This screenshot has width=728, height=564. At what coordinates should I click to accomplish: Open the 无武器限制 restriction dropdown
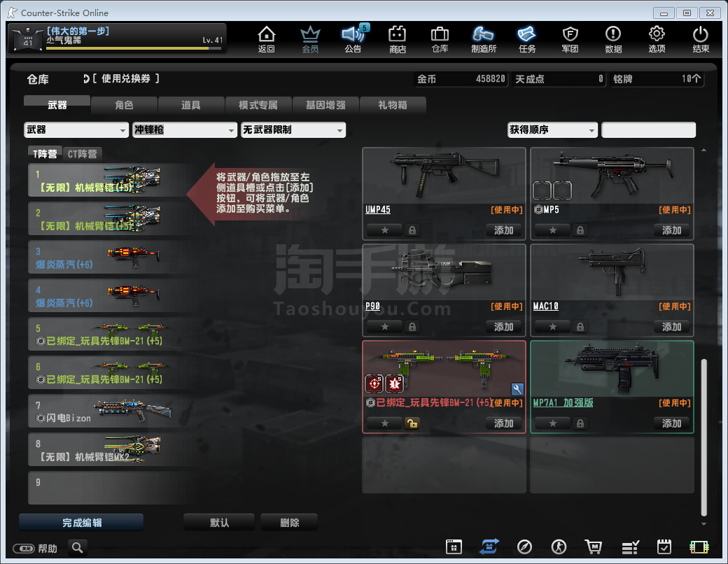tap(293, 130)
